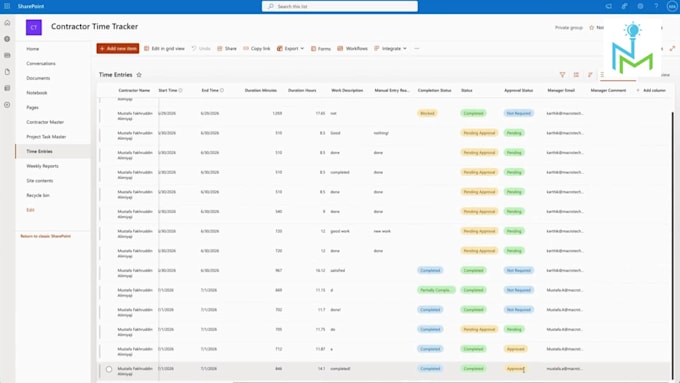
Task: Click the SharePoint brand link
Action: 31,6
